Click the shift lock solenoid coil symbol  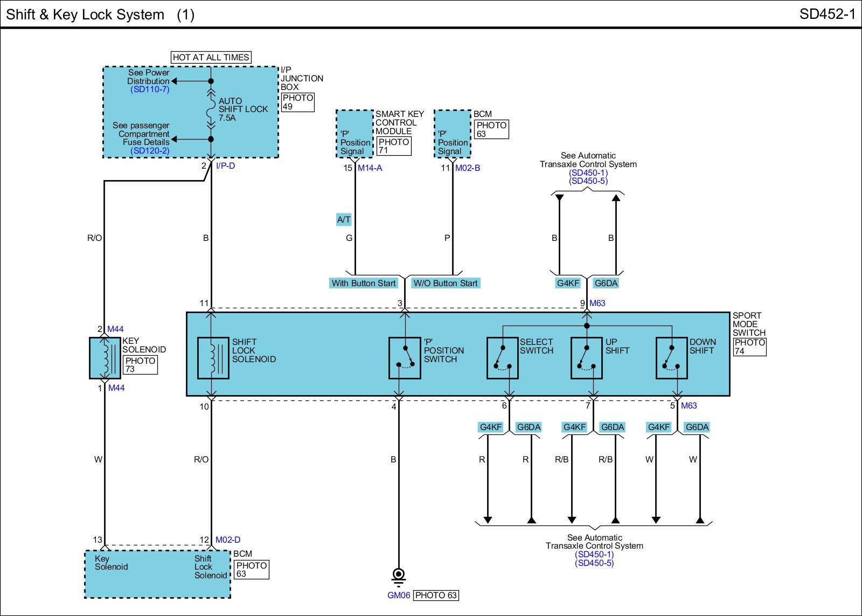(x=213, y=358)
